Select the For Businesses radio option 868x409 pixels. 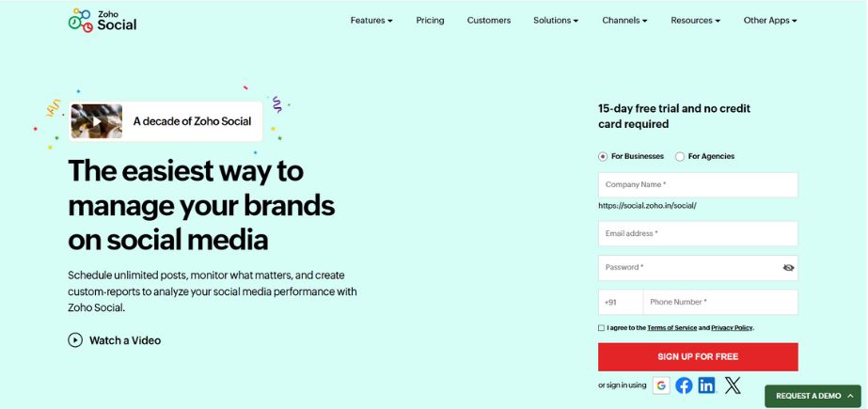tap(603, 156)
